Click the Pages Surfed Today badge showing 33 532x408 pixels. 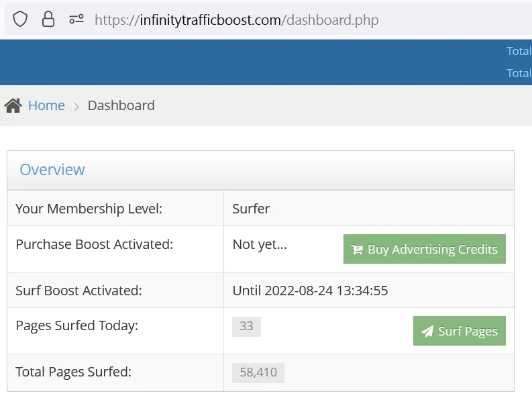[246, 326]
